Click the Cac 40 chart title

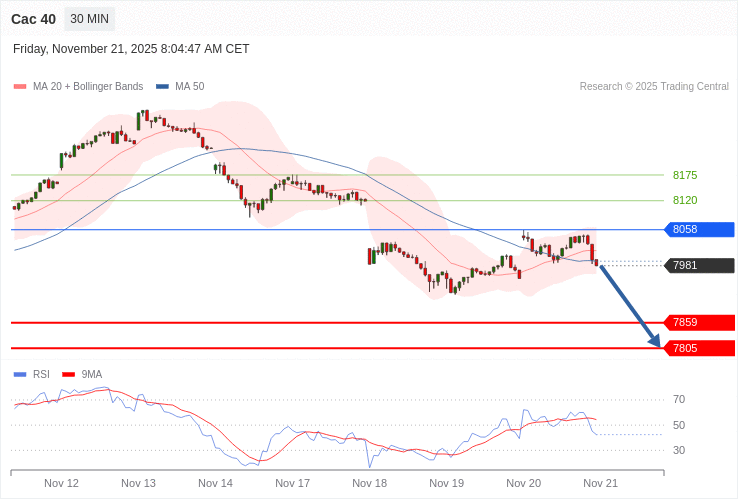pos(33,19)
